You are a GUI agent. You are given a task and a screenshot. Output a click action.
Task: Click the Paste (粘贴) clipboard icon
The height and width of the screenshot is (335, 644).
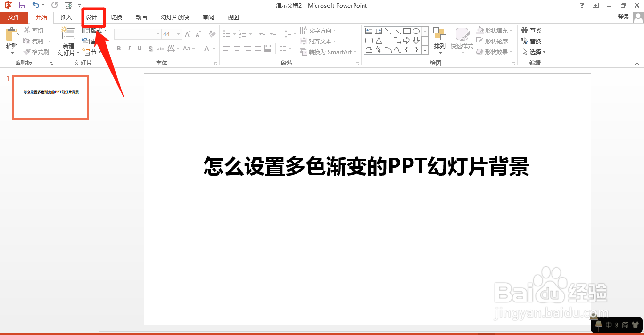pos(12,34)
